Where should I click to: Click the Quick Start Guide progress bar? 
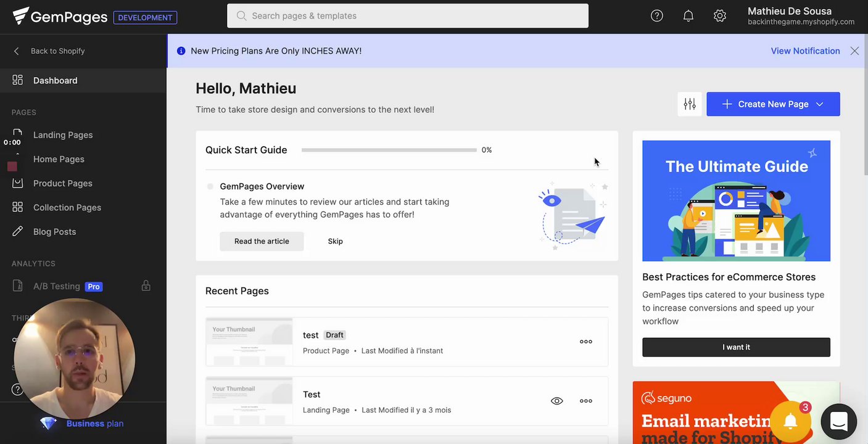pos(389,150)
